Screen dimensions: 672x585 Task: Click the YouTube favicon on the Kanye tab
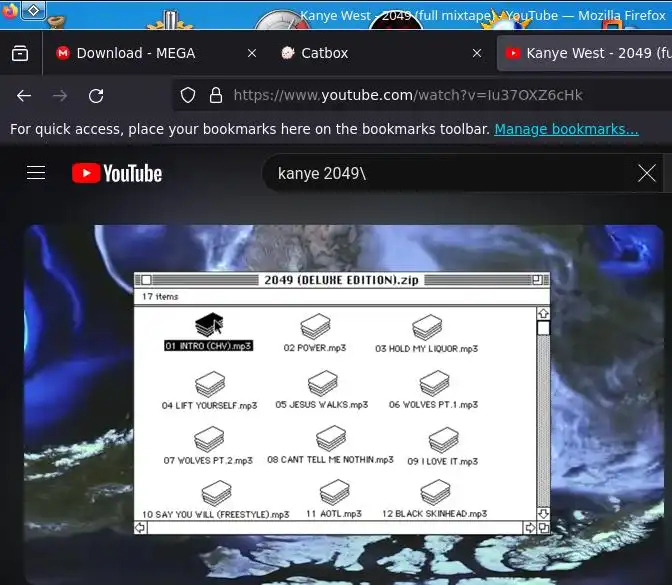513,53
